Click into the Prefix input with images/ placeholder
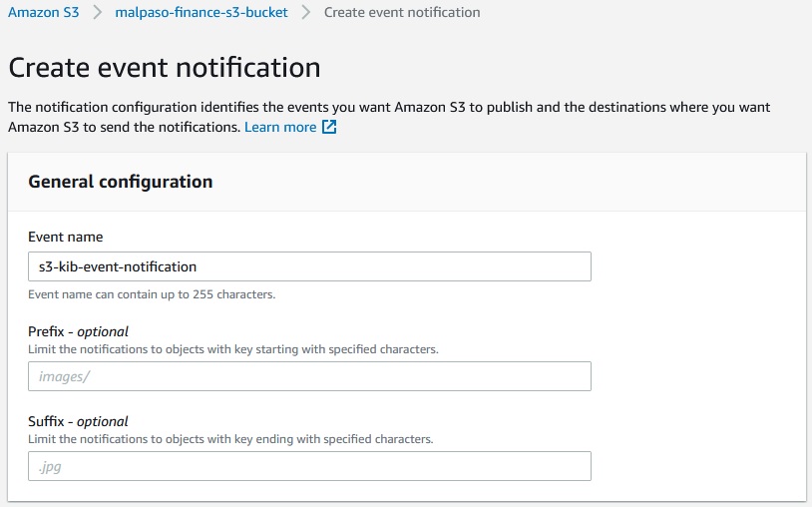Viewport: 812px width, 507px height. pyautogui.click(x=309, y=376)
